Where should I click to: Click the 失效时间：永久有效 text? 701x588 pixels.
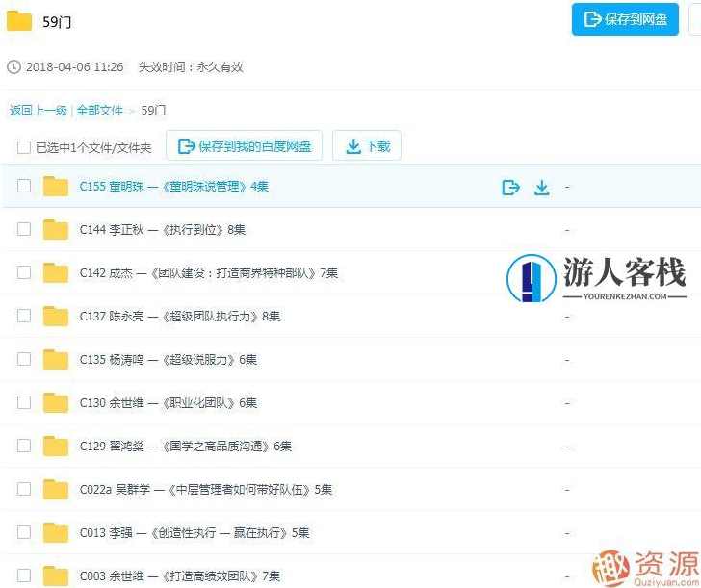[191, 67]
